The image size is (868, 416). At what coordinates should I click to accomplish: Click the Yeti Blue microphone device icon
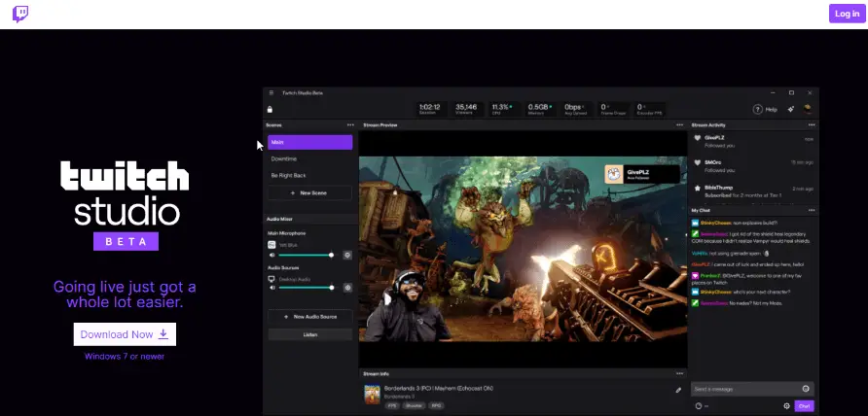pyautogui.click(x=271, y=245)
